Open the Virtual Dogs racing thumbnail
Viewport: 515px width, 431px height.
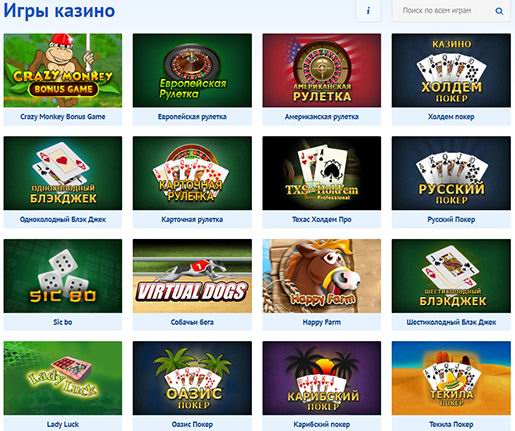tap(192, 276)
